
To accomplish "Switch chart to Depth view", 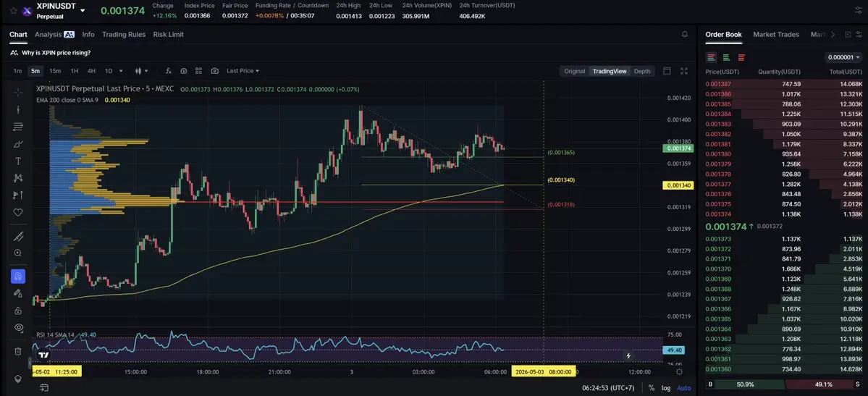I will [642, 71].
